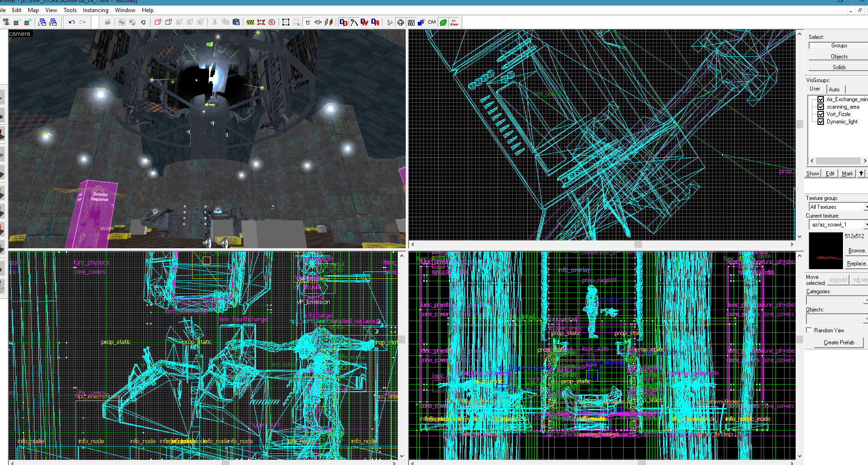868x465 pixels.
Task: Toggle the collision model 'CM' icon
Action: point(432,22)
